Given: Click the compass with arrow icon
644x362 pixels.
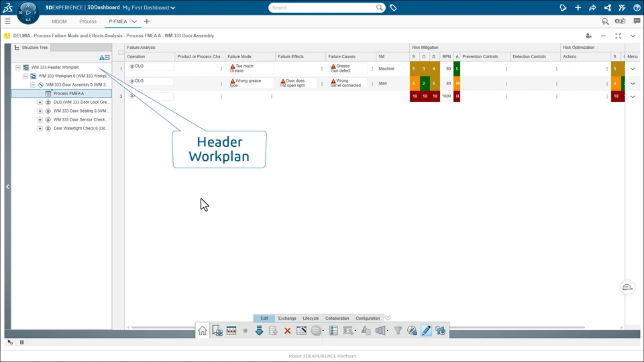Looking at the screenshot, I should click(x=412, y=330).
